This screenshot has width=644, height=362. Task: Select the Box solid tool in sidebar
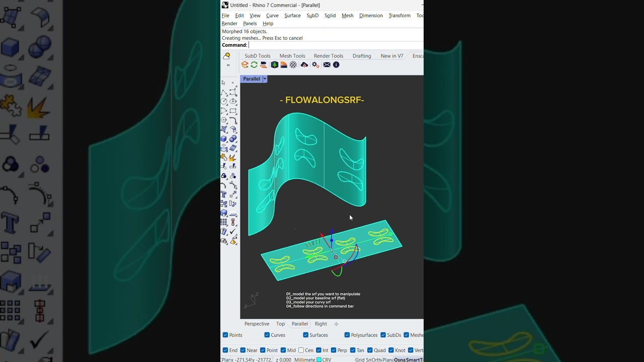(224, 139)
